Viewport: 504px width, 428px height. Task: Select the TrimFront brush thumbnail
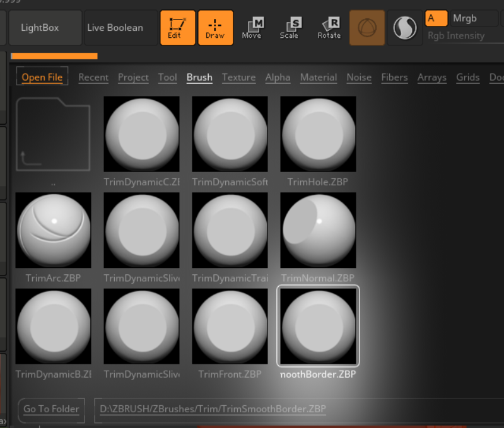(230, 327)
